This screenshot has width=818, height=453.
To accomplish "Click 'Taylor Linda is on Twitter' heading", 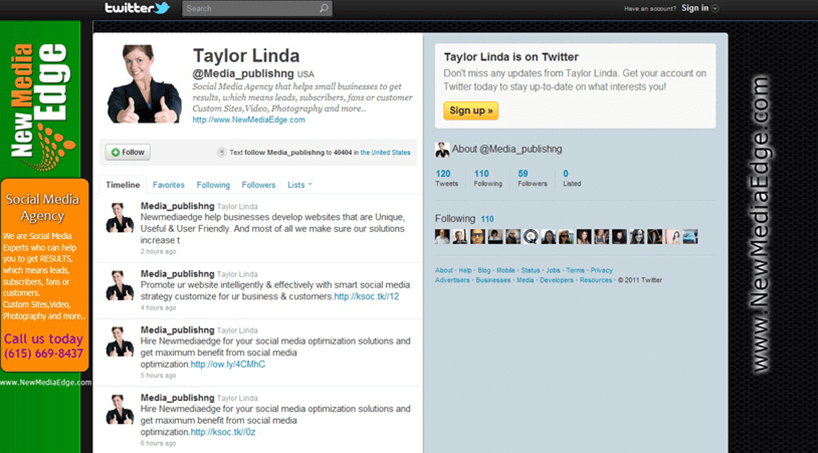I will coord(511,57).
